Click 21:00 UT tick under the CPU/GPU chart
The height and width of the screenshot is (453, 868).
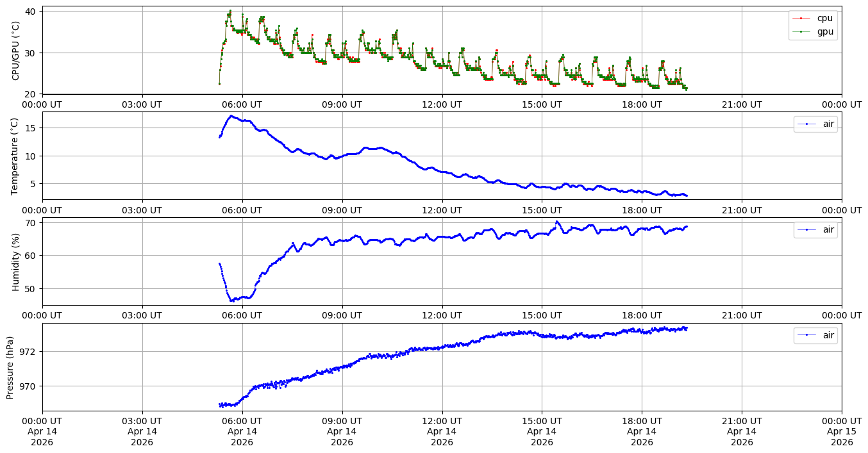[742, 104]
